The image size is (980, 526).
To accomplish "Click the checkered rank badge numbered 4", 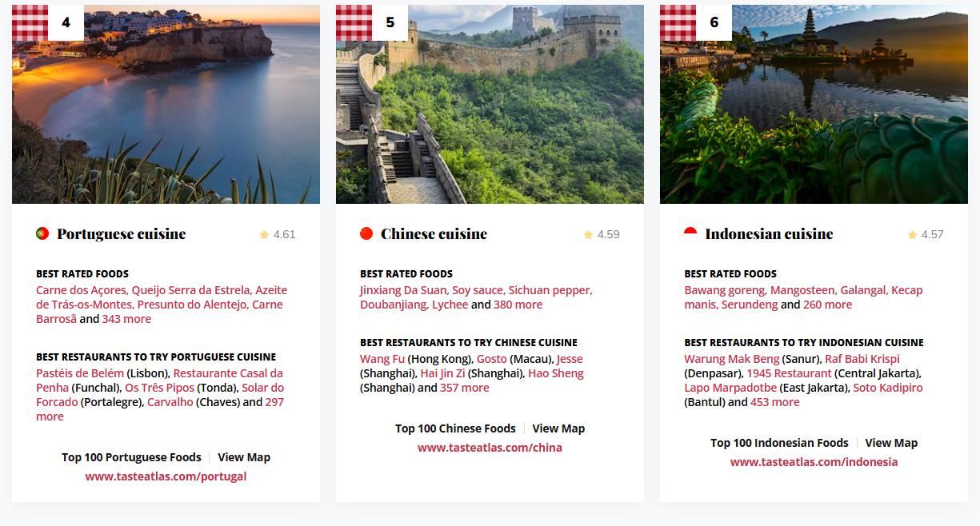I will 48,22.
